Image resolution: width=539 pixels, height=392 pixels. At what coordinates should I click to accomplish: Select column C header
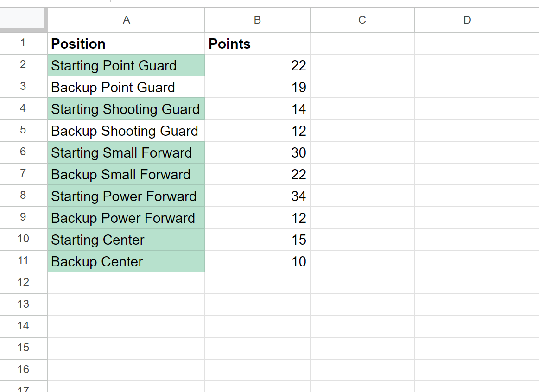[x=362, y=20]
